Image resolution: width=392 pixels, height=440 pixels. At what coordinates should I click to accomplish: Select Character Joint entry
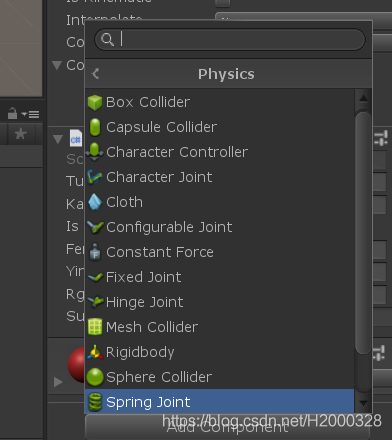(x=219, y=177)
